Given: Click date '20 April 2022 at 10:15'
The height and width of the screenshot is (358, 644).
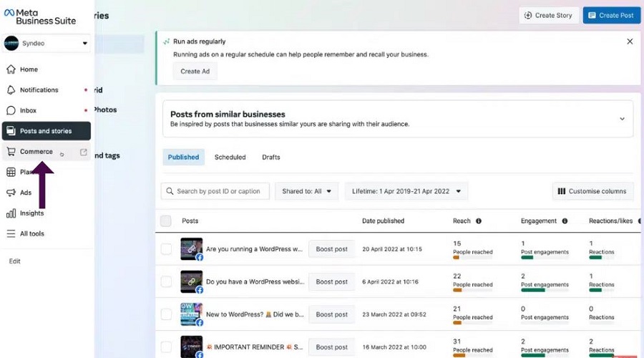Looking at the screenshot, I should (x=392, y=249).
